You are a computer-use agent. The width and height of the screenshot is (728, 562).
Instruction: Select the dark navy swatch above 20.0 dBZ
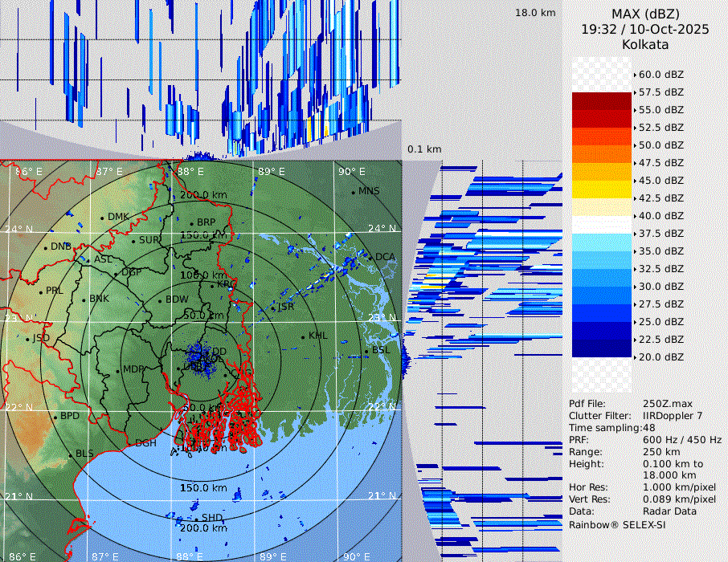(601, 348)
